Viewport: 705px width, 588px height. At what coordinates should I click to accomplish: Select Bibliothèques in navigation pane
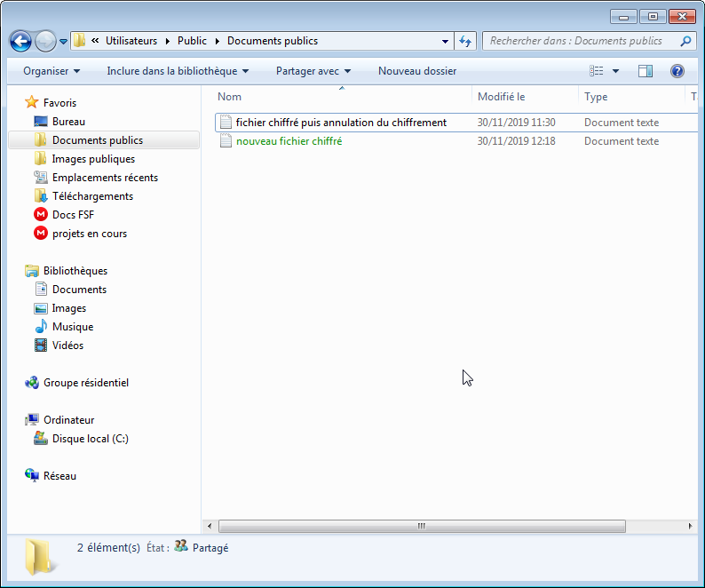pos(75,271)
